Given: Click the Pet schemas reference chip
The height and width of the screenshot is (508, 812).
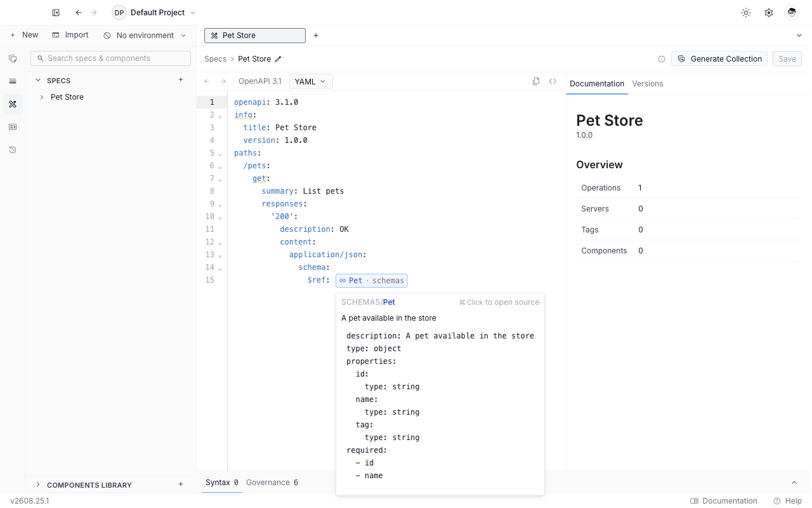Looking at the screenshot, I should coord(372,281).
